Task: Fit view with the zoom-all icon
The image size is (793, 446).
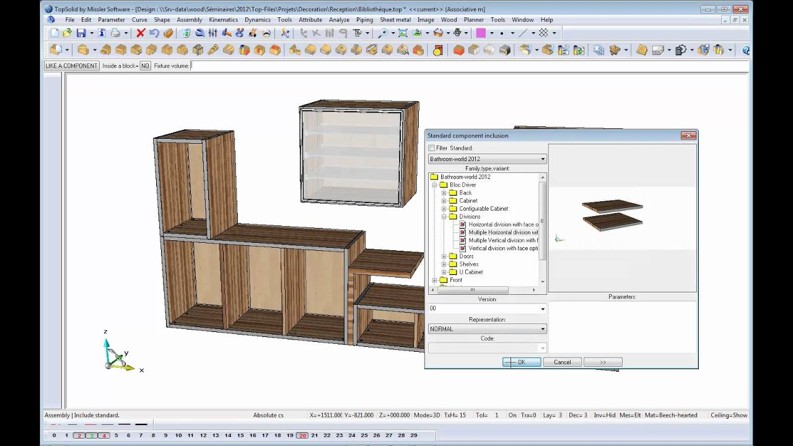Action: point(403,33)
